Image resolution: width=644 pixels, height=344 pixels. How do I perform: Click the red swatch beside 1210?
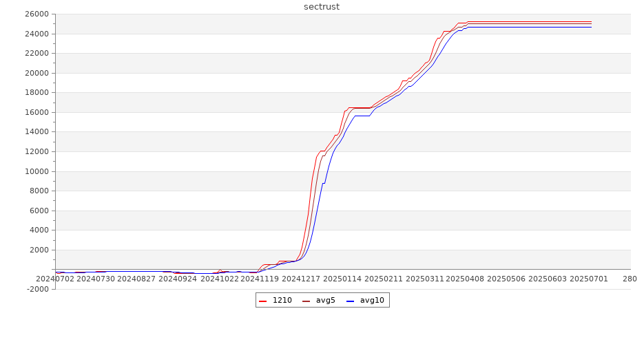click(263, 301)
